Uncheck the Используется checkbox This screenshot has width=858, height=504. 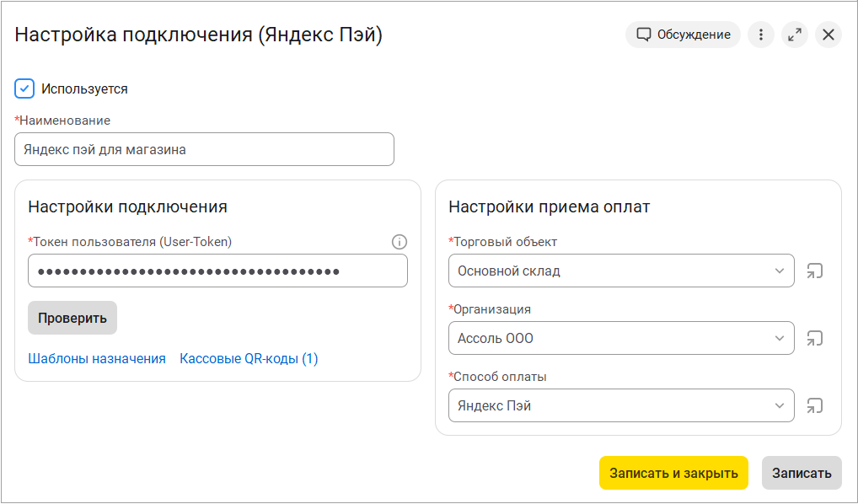24,88
